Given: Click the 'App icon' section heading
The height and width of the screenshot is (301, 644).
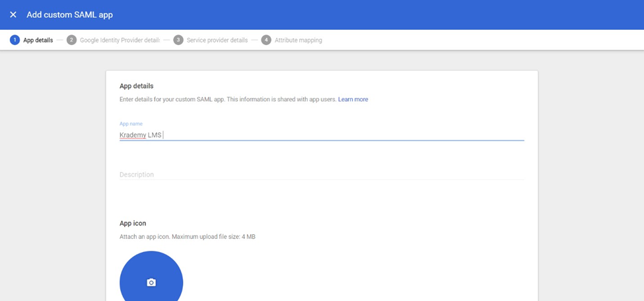Looking at the screenshot, I should 133,224.
